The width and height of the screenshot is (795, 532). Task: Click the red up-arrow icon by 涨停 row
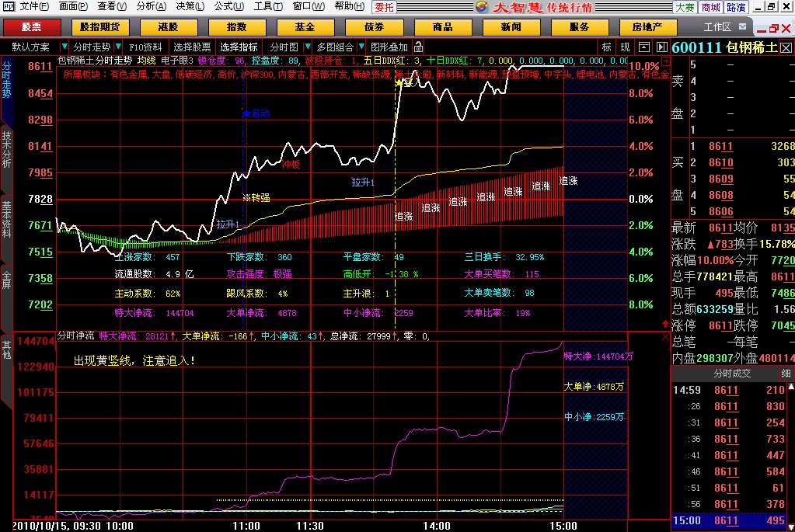pos(665,323)
